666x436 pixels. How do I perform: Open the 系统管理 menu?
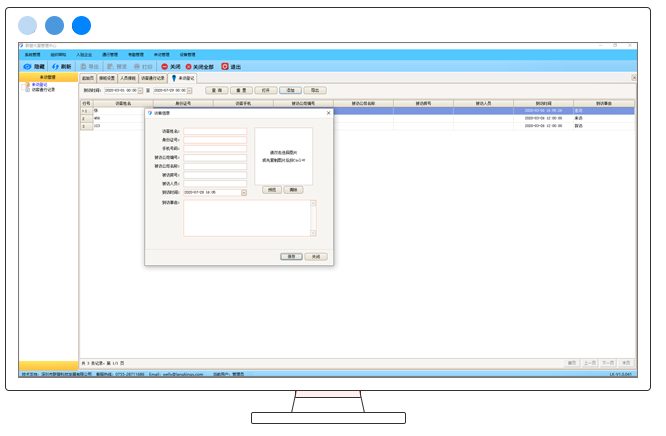(32, 54)
